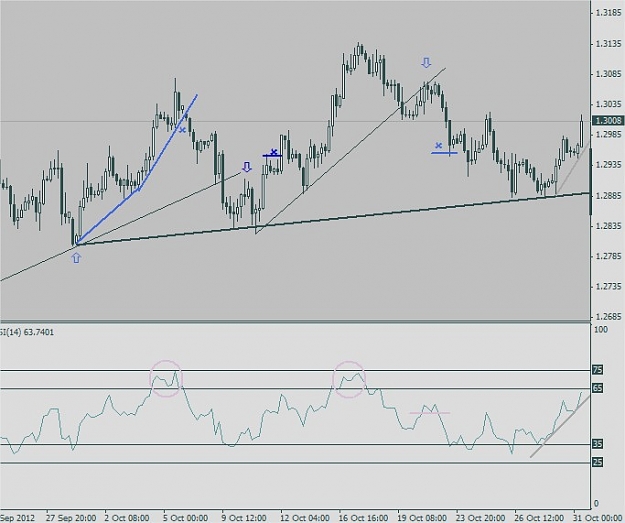625x523 pixels.
Task: Click the RSI 65 level label
Action: (x=597, y=388)
